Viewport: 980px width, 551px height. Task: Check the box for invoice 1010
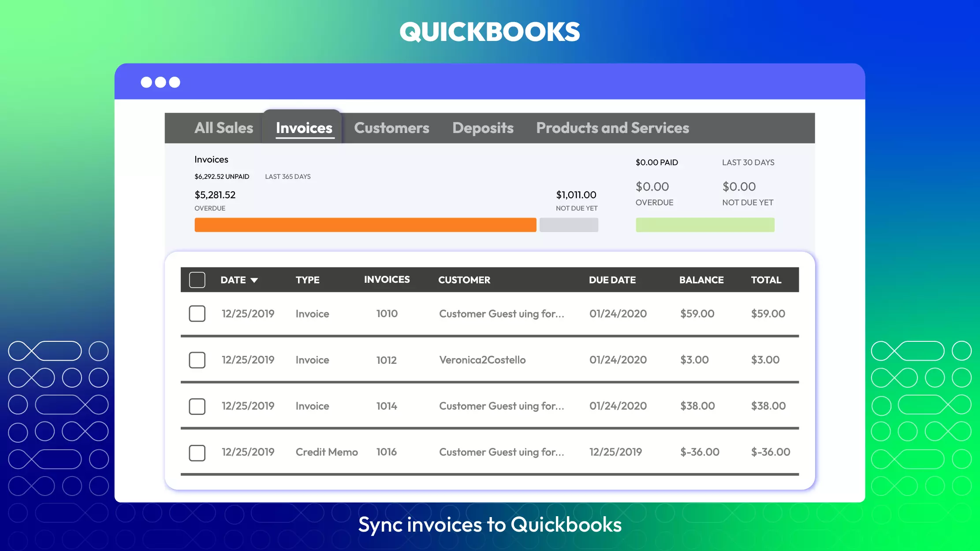197,314
